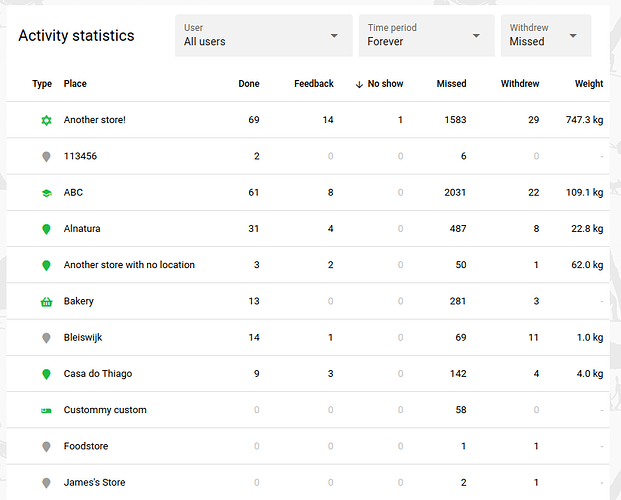Image resolution: width=621 pixels, height=500 pixels.
Task: Click the graduation cap icon beside ABC
Action: (46, 193)
